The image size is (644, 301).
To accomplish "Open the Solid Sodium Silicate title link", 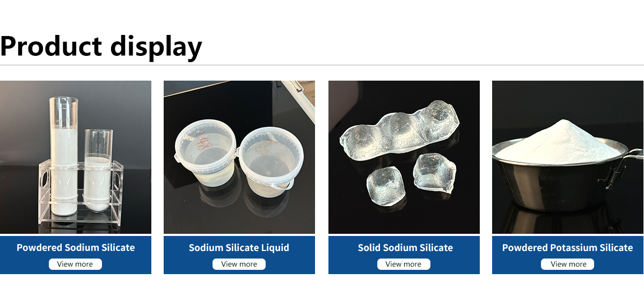I will coord(406,248).
